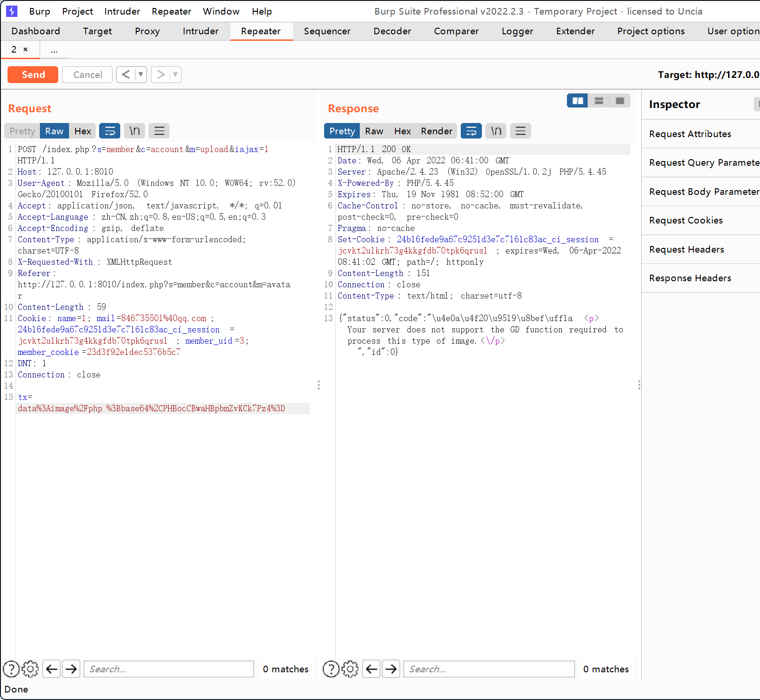Image resolution: width=760 pixels, height=700 pixels.
Task: Open the Project menu
Action: 78,11
